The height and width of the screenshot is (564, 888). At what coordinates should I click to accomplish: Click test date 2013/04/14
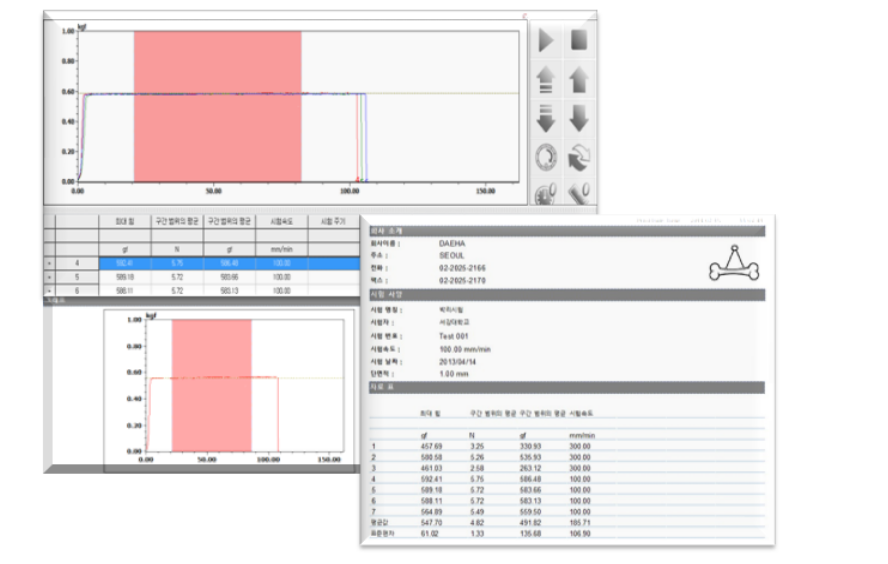pos(458,362)
